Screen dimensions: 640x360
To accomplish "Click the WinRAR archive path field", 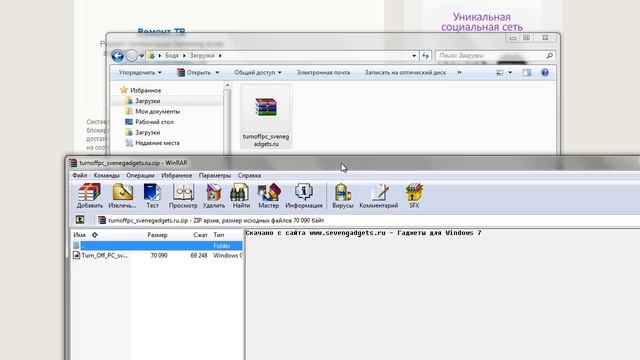I will click(x=367, y=220).
